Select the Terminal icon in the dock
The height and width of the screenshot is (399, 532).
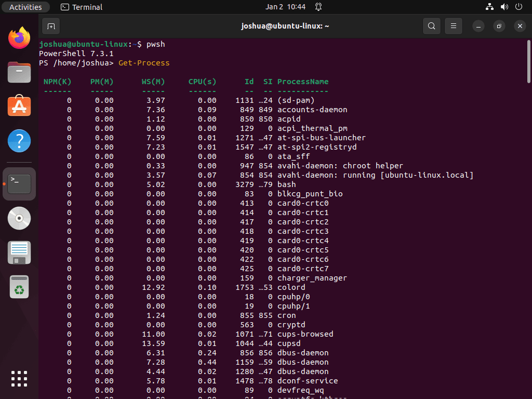19,183
